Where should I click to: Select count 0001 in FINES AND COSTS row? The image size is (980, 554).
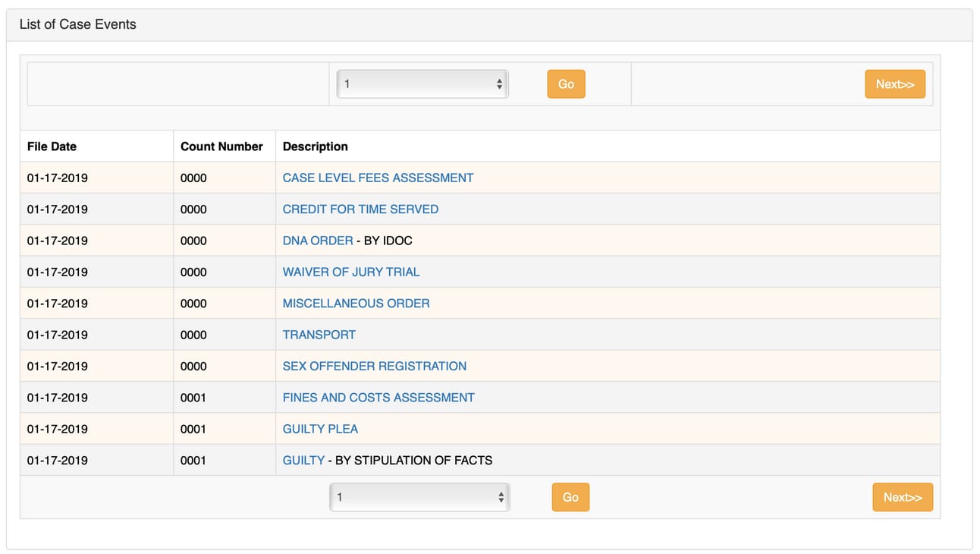(x=193, y=397)
